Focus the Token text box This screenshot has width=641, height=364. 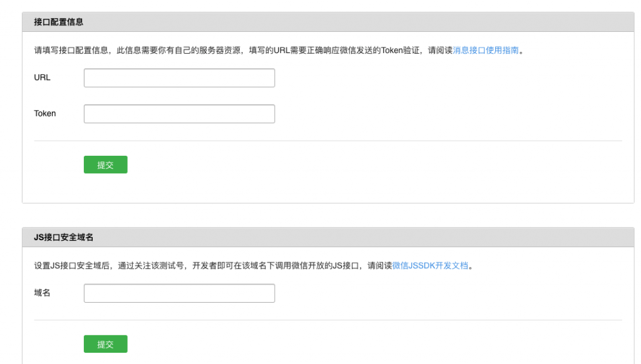179,114
